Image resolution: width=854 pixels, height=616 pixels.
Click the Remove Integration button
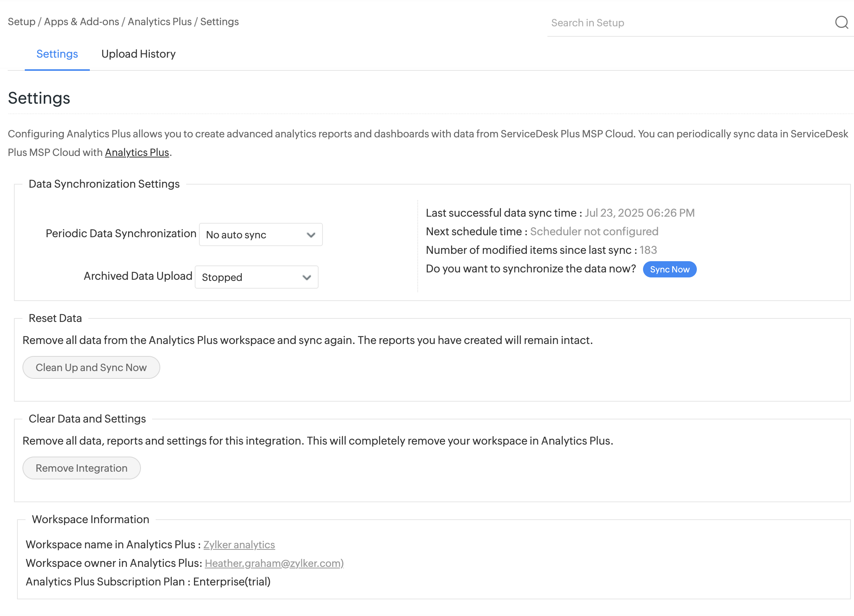(x=81, y=468)
